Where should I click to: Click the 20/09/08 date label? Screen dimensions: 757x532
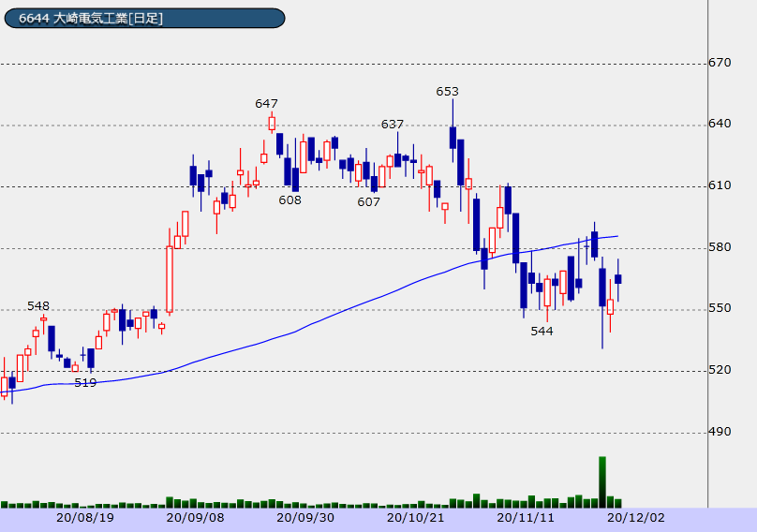tap(196, 518)
